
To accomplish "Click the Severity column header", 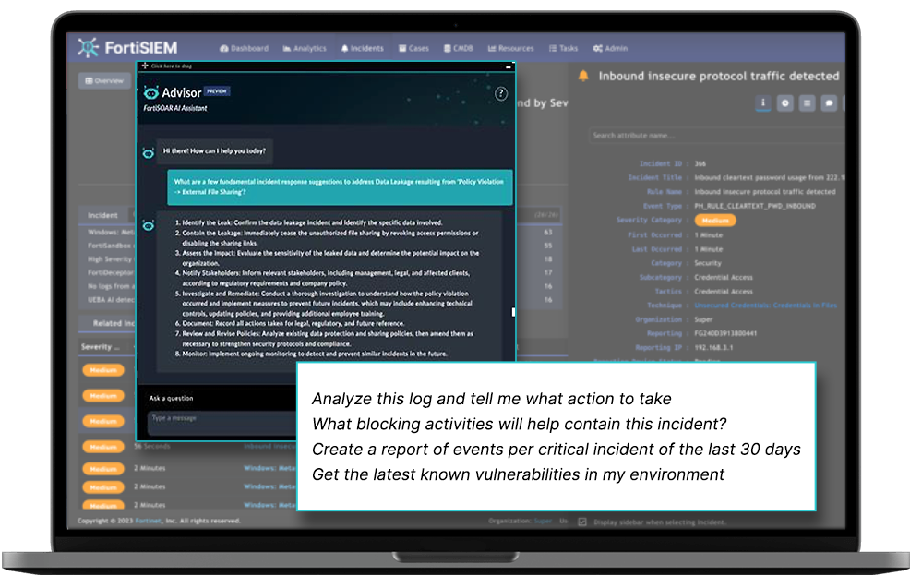I will point(100,346).
